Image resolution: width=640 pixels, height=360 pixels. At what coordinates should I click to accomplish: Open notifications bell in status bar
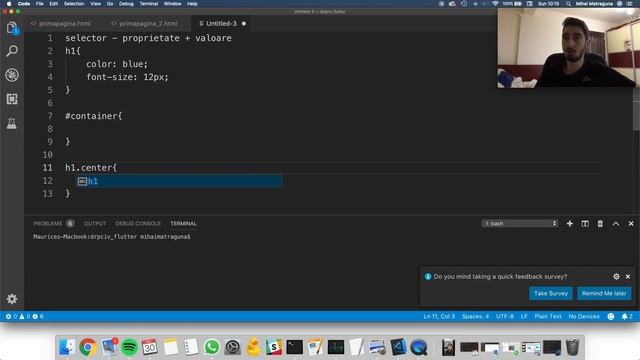(x=627, y=316)
